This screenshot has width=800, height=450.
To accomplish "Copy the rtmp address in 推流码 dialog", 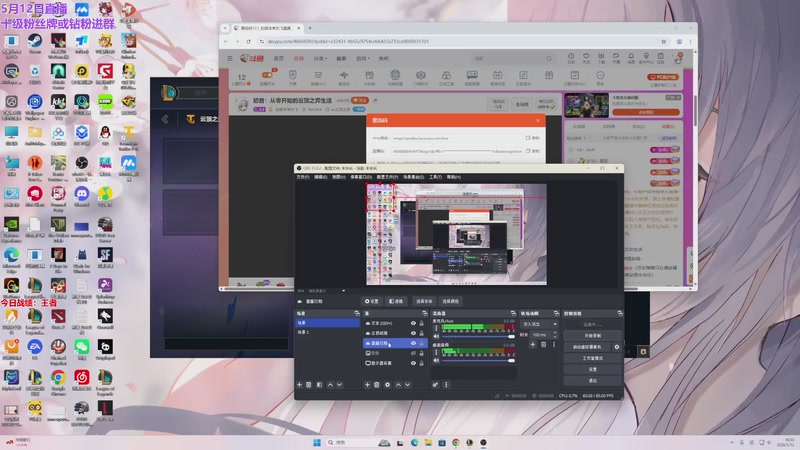I will 533,138.
